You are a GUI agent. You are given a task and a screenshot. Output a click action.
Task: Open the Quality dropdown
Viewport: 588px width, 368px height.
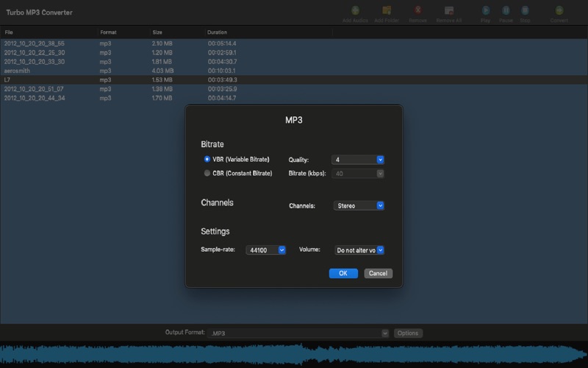[358, 160]
